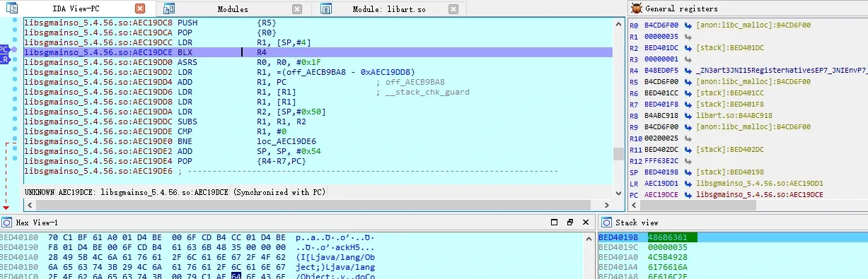This screenshot has width=868, height=279.
Task: Click the Module: libart.so tab icon
Action: point(326,8)
